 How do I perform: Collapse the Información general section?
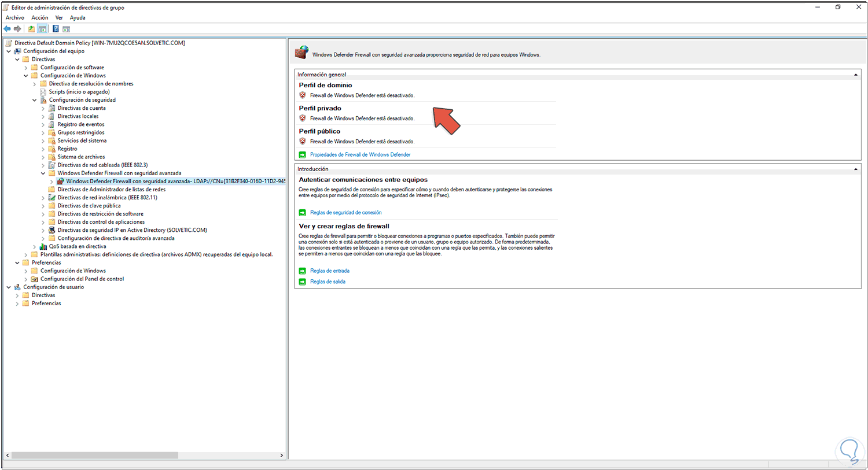(x=855, y=75)
